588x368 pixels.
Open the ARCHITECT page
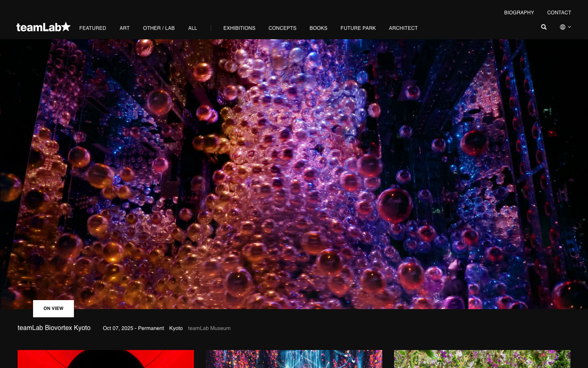403,28
